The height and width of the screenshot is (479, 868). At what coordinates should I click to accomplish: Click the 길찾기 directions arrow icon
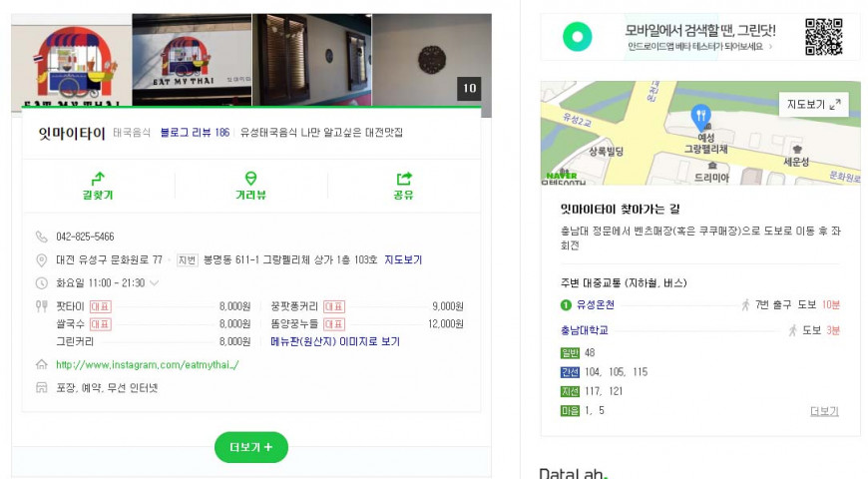(x=98, y=179)
